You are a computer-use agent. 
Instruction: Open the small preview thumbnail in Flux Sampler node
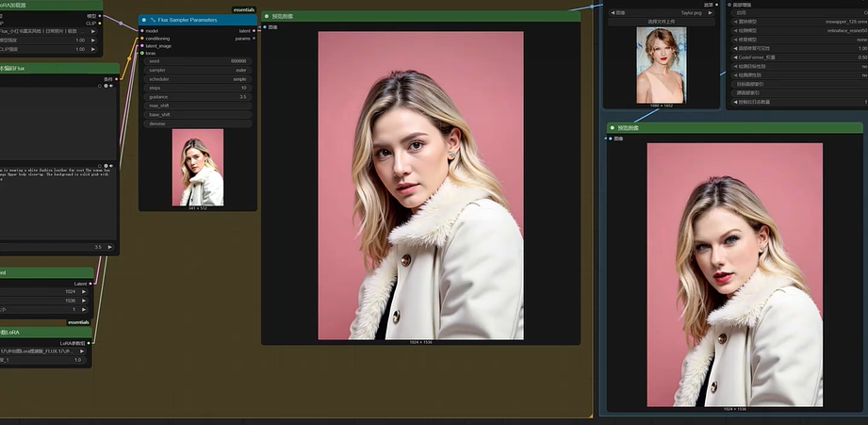tap(198, 167)
